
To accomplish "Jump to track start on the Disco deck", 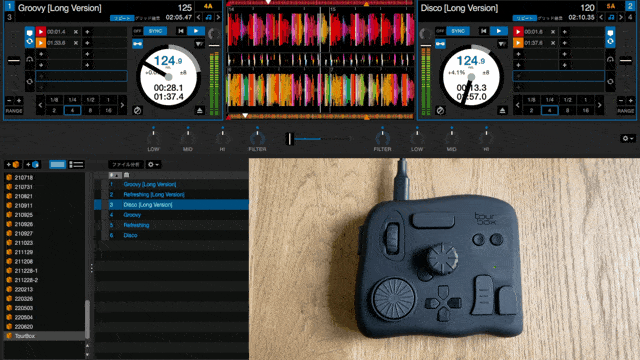I will (483, 31).
